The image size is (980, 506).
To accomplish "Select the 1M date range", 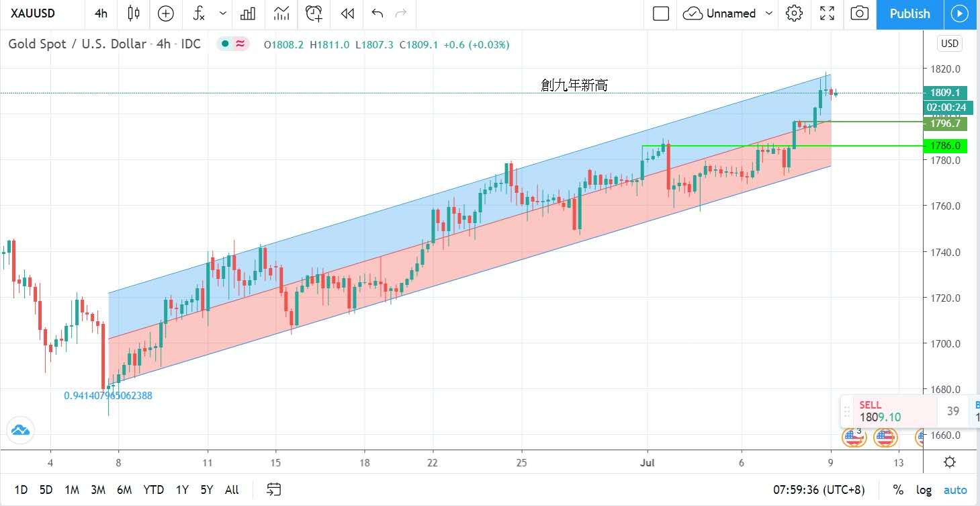I will [x=72, y=490].
